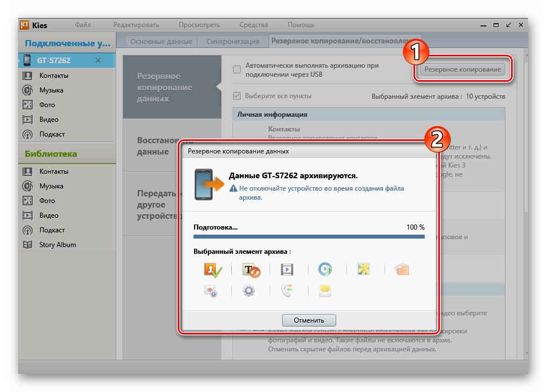The image size is (546, 392).
Task: Click 'Данные GT-S7262 архивируются.' heading
Action: pyautogui.click(x=293, y=175)
